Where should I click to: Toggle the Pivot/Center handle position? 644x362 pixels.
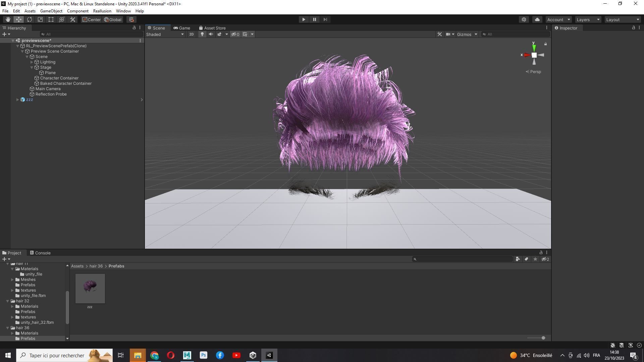91,19
